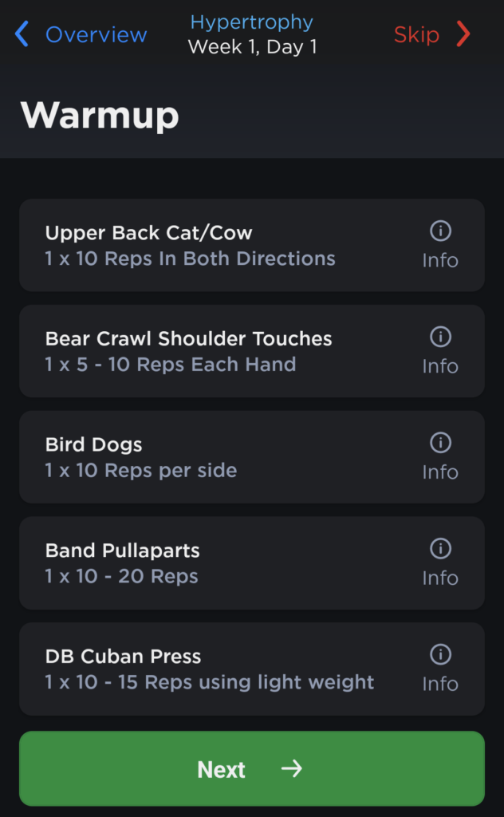Choose the Band Pullaparts exercise title
This screenshot has height=817, width=504.
tap(122, 551)
